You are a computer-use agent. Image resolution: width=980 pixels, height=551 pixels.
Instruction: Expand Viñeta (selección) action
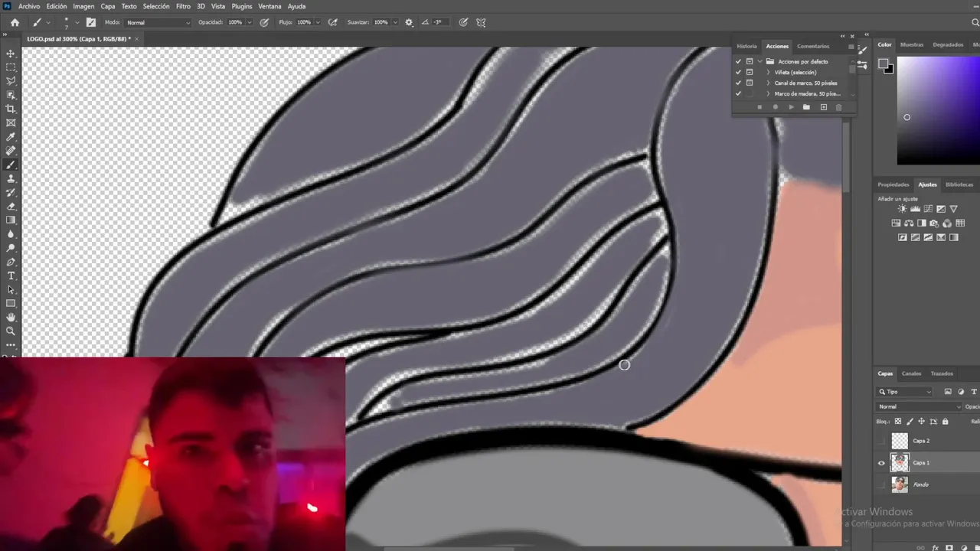(768, 72)
